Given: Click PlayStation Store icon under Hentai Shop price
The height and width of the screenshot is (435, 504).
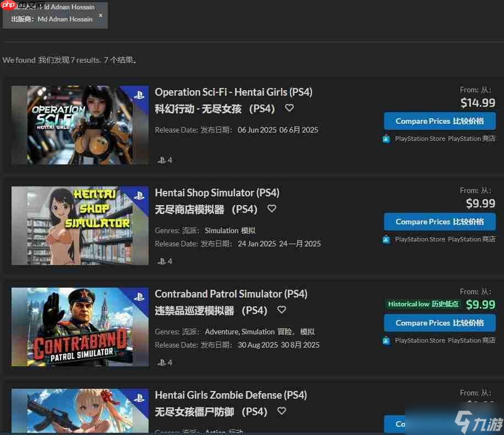Looking at the screenshot, I should 386,239.
